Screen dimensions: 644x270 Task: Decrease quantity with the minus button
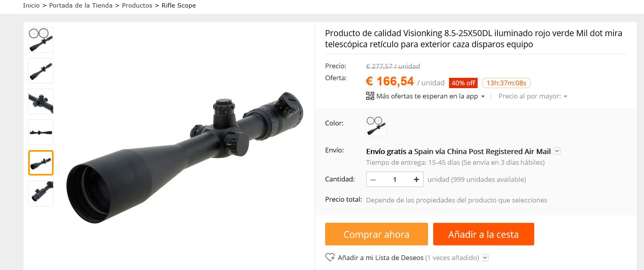point(373,179)
